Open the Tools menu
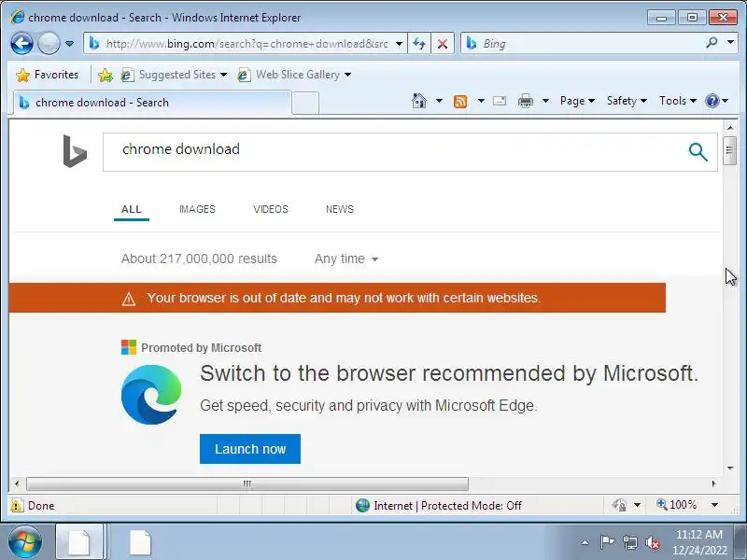747x560 pixels. click(678, 101)
